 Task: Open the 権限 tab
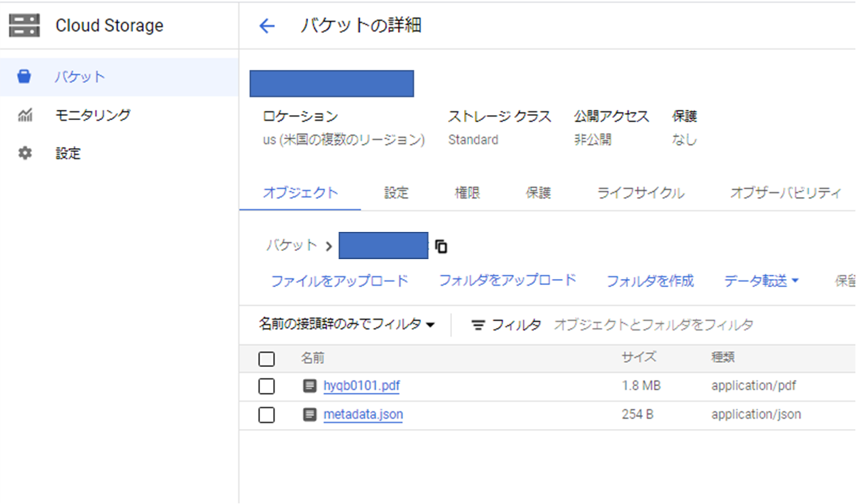coord(468,193)
